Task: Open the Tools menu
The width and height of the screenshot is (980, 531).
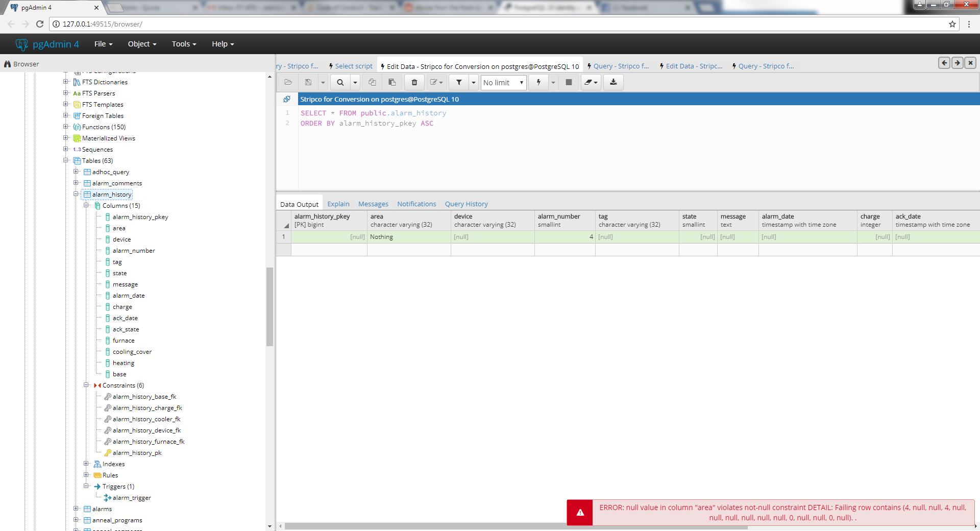Action: tap(184, 44)
